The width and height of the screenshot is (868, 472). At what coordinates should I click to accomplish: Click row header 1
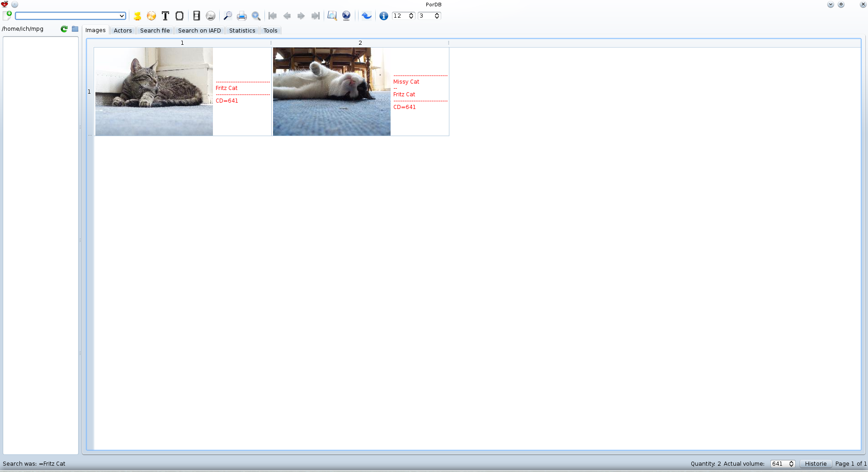89,92
